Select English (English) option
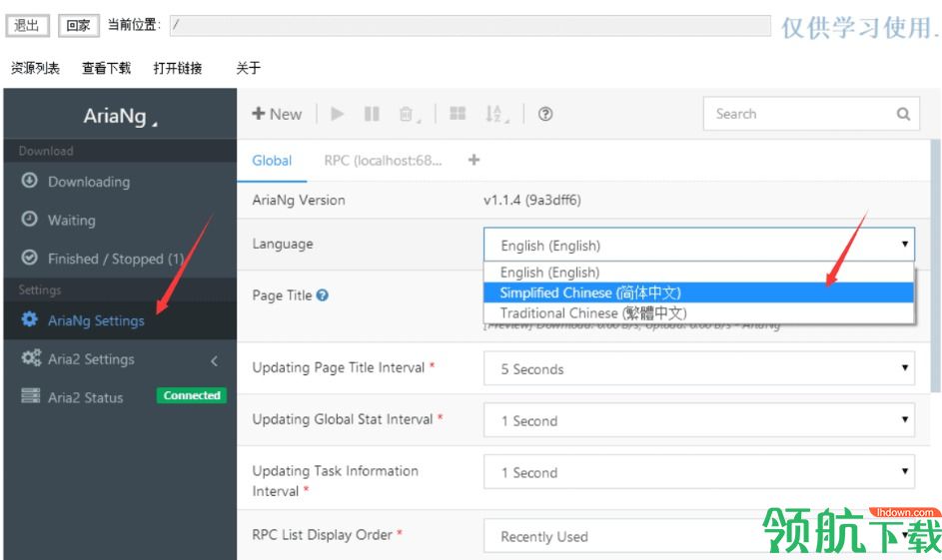The image size is (942, 560). pos(698,273)
